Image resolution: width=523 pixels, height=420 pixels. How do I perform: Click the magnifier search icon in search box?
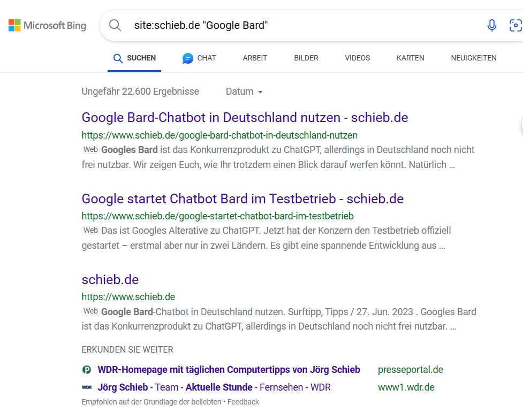(x=115, y=25)
